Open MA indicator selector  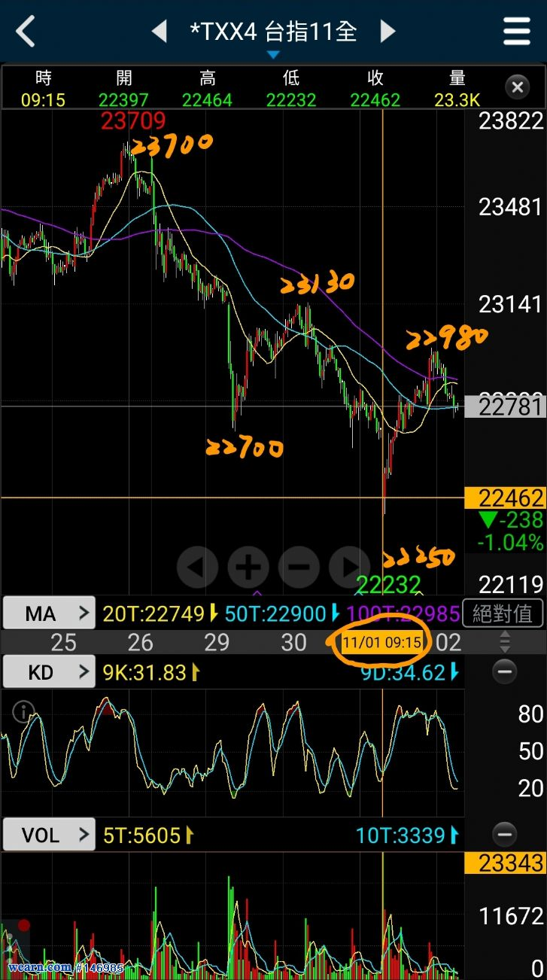(x=49, y=613)
